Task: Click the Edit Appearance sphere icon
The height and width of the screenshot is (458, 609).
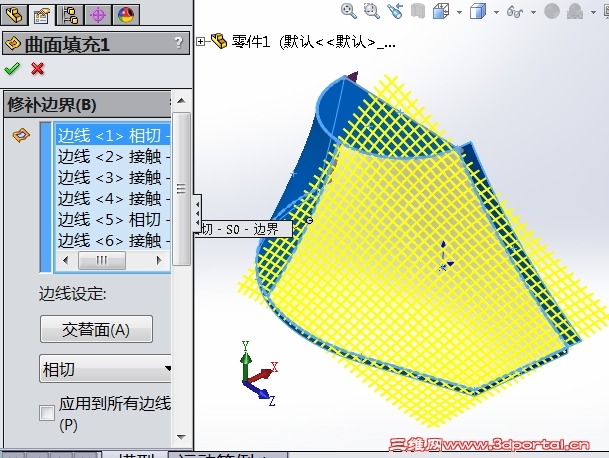Action: pos(552,11)
